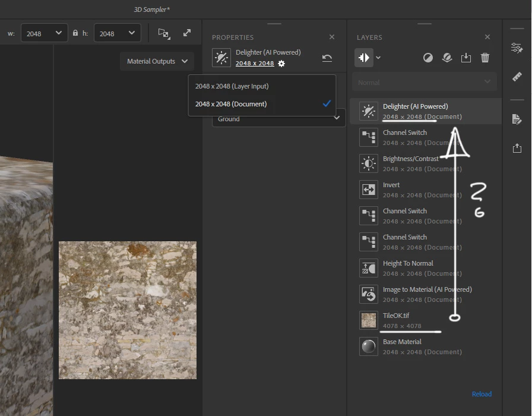Viewport: 532px width, 416px height.
Task: Click the add filter layer button
Action: [364, 58]
